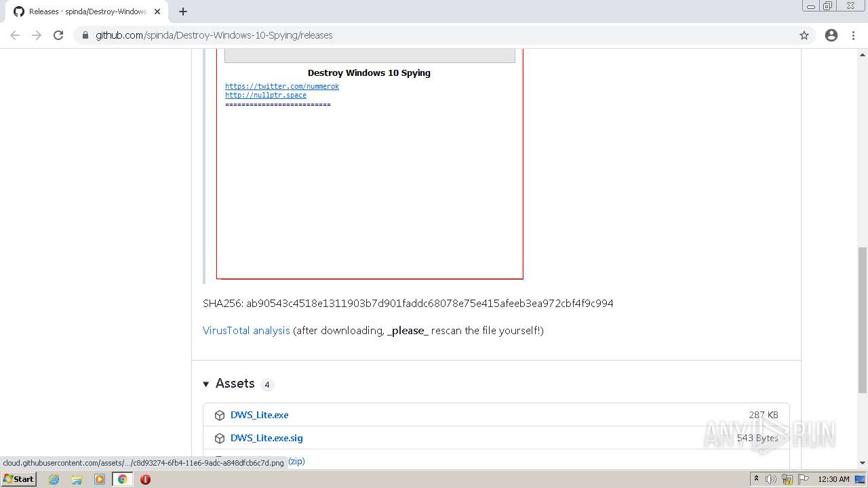Viewport: 868px width, 488px height.
Task: Click the scrollbar up arrow
Action: (863, 54)
